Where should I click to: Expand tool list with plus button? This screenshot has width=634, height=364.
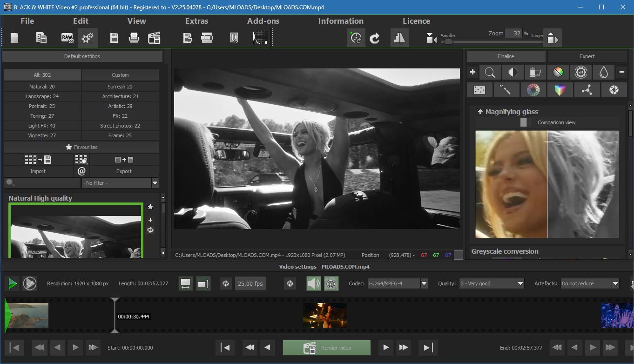(x=472, y=72)
